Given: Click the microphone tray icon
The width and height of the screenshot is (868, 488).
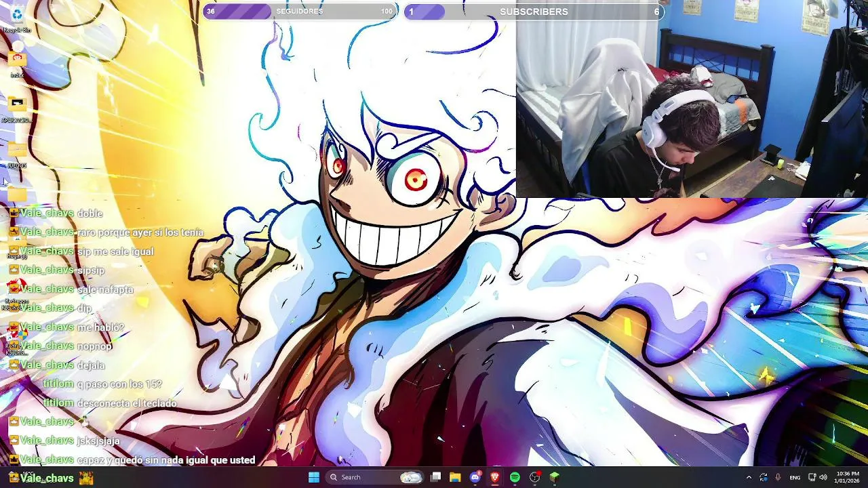Looking at the screenshot, I should tap(778, 477).
